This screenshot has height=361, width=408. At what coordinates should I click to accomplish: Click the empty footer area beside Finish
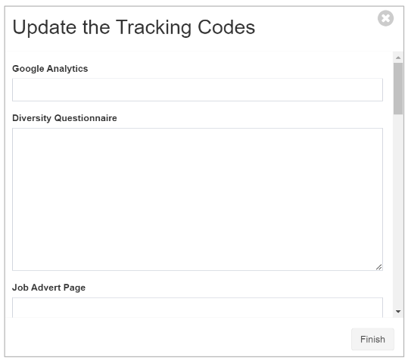click(177, 339)
